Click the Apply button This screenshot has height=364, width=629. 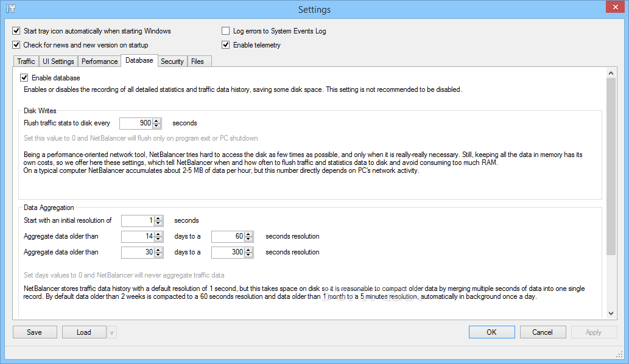[x=594, y=332]
